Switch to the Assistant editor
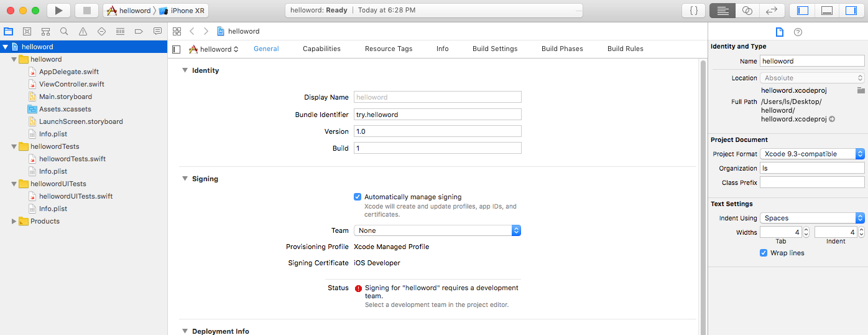 click(747, 10)
